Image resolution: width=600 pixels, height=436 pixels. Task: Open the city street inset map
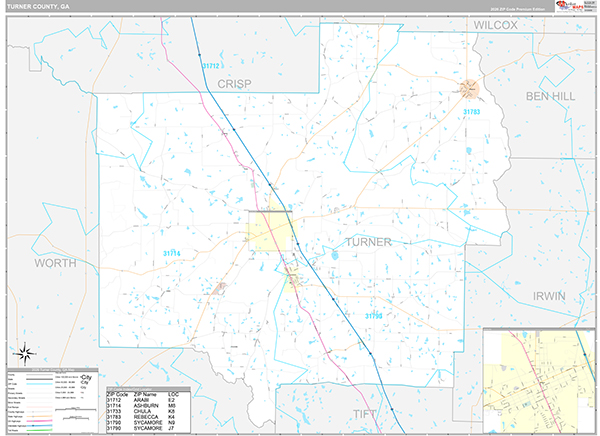coord(539,381)
